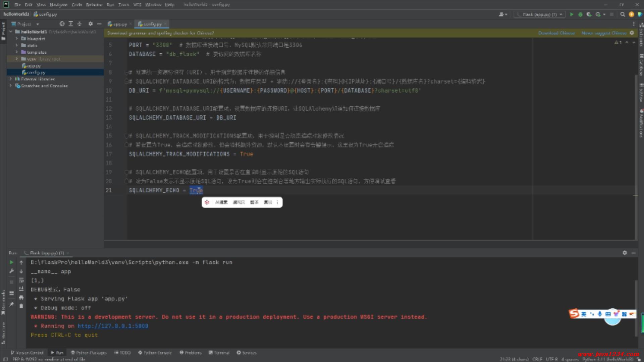
Task: Click the wrench icon in the Run panel
Action: click(x=11, y=271)
